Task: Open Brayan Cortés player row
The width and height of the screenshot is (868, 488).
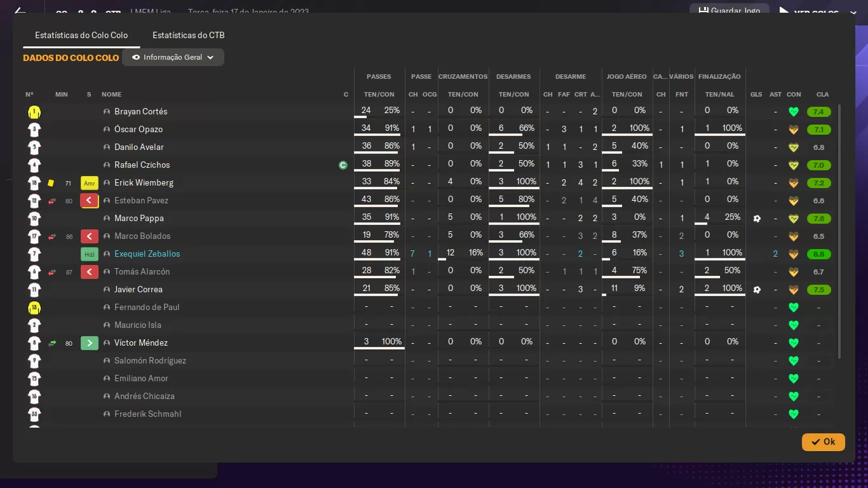Action: click(x=427, y=112)
